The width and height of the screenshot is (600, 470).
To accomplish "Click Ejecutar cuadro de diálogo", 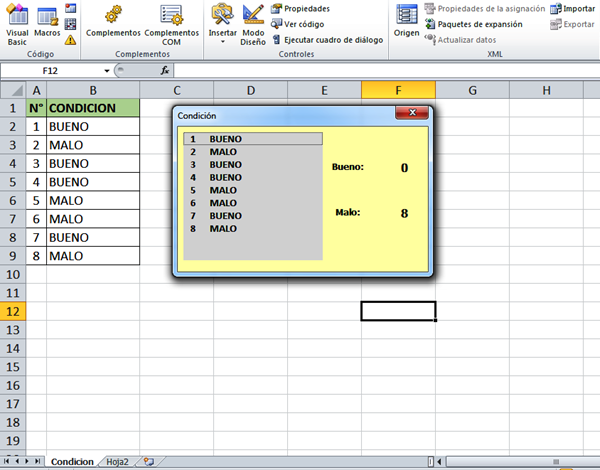I will tap(328, 40).
